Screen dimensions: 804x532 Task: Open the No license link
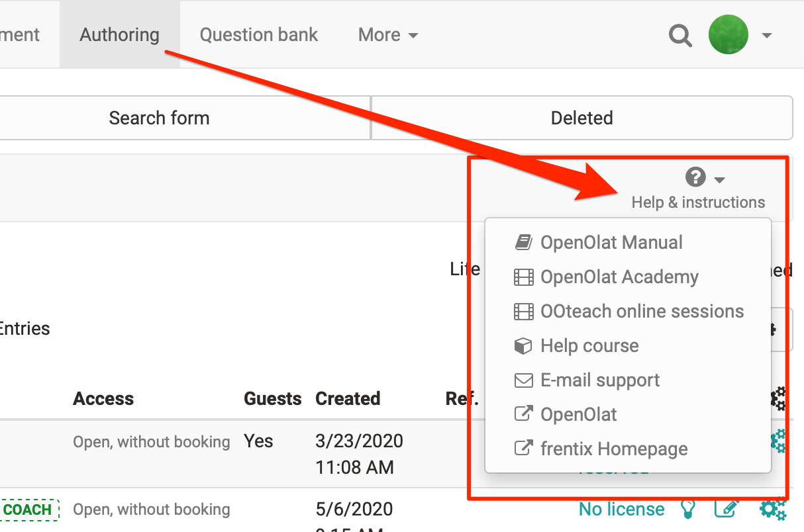[x=621, y=509]
